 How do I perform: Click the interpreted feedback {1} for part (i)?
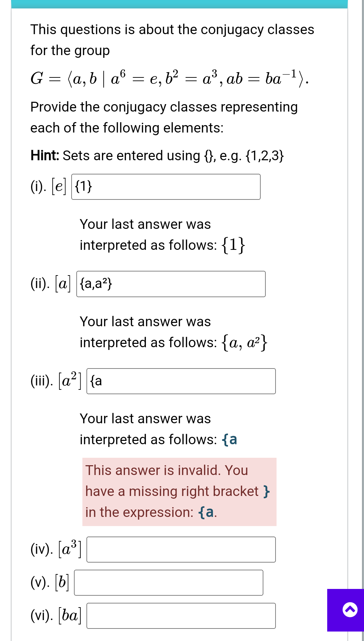[234, 244]
